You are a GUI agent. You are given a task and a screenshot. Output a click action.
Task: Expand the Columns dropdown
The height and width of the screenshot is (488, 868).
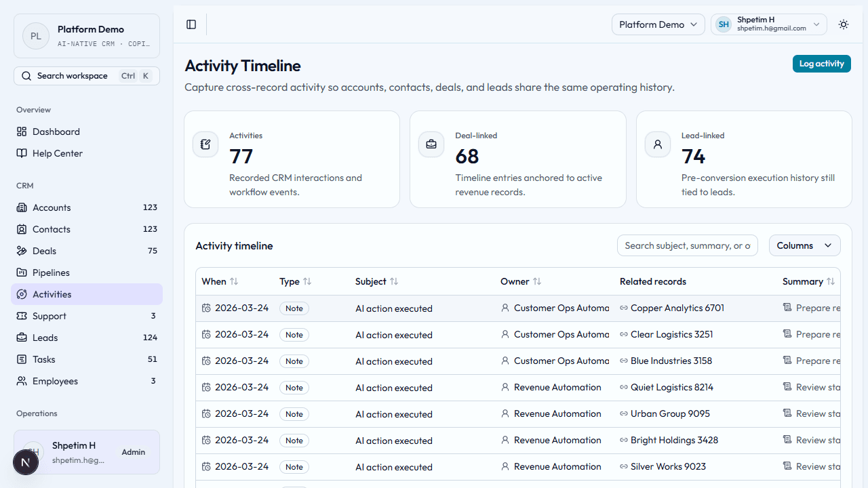coord(804,245)
